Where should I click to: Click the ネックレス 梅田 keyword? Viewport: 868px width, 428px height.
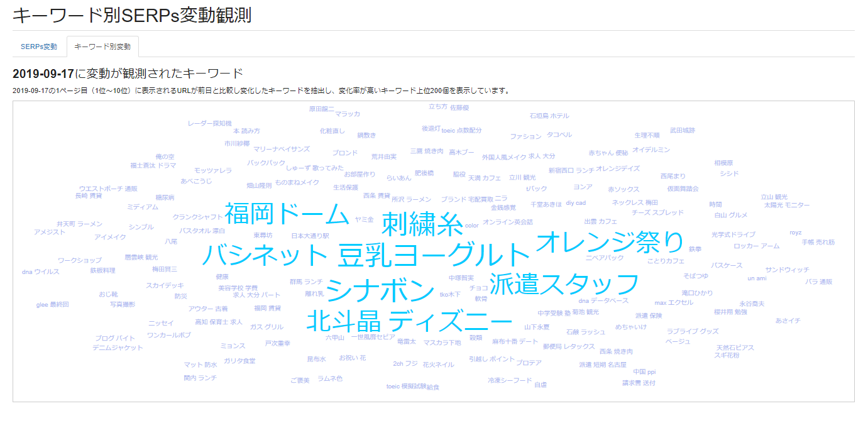pos(635,202)
